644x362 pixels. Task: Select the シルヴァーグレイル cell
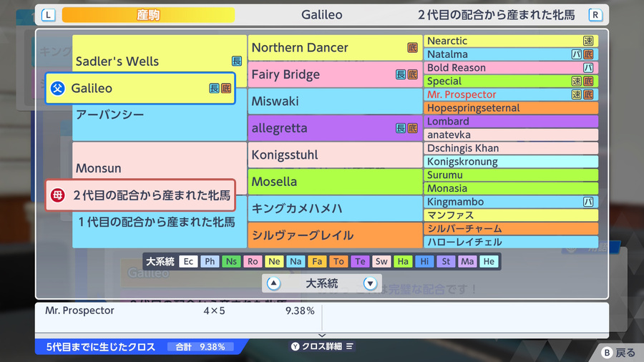click(335, 235)
